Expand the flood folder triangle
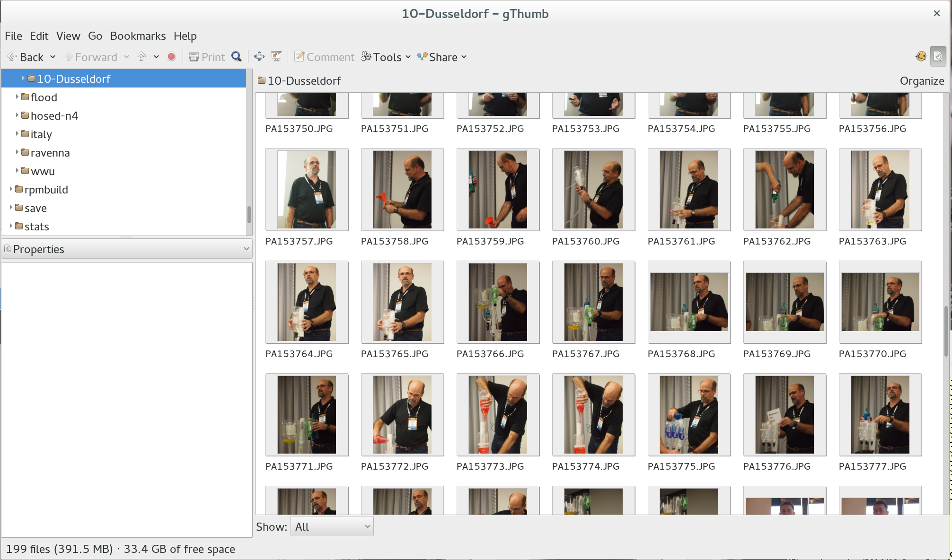This screenshot has width=952, height=560. click(x=17, y=97)
